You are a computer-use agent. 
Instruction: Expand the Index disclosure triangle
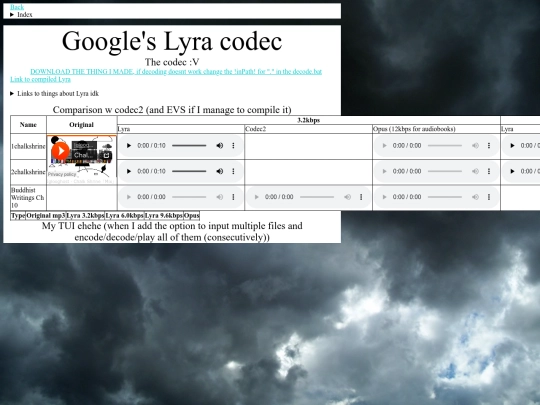click(12, 14)
